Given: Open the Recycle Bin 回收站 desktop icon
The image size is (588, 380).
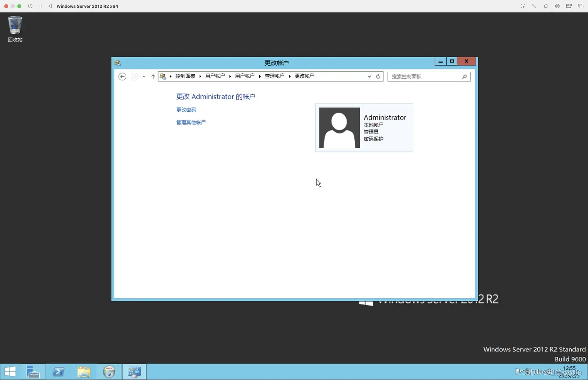Looking at the screenshot, I should click(x=15, y=29).
